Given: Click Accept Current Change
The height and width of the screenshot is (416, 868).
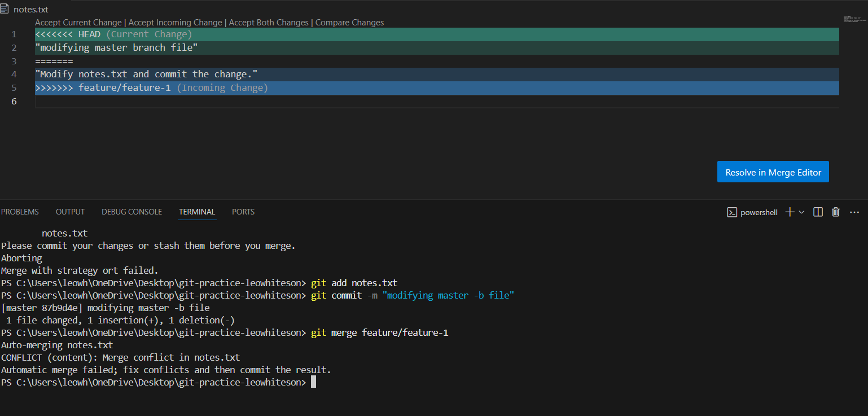Looking at the screenshot, I should [78, 23].
